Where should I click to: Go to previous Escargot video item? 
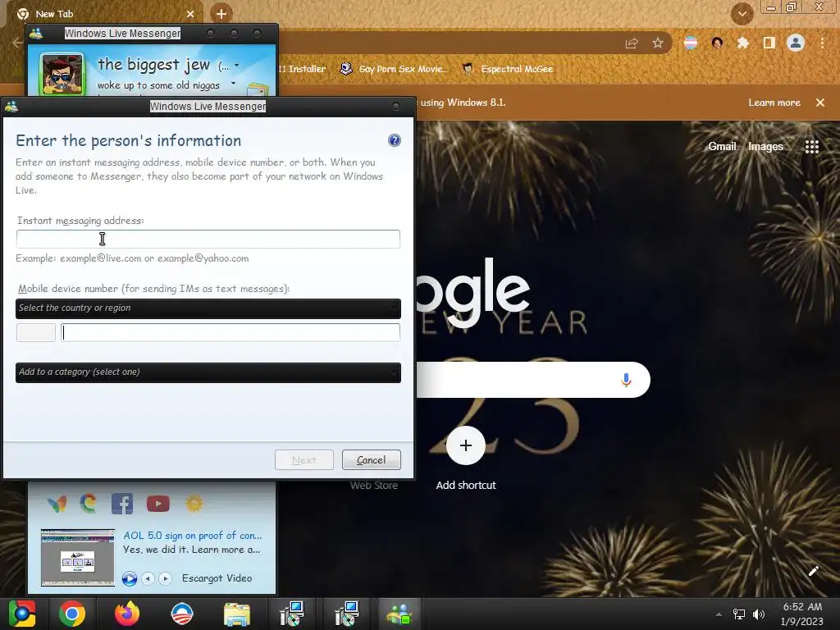[x=148, y=578]
